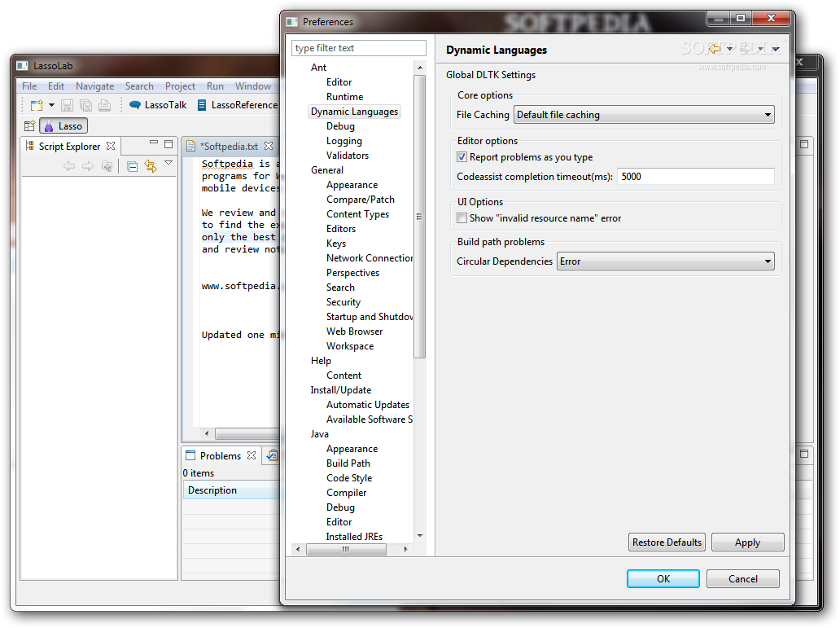Image resolution: width=840 pixels, height=628 pixels.
Task: Select Workspace preferences page
Action: 350,346
